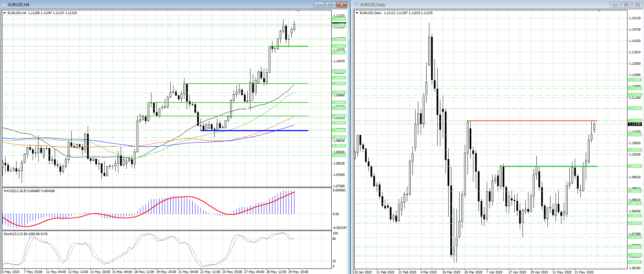Click the black 1.11329 current price label
Screen dimensions: 644x274
635,124
